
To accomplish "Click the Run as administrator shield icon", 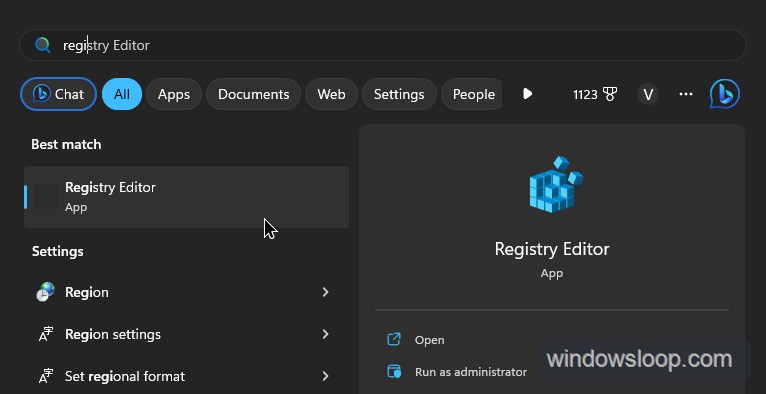I will [x=394, y=372].
